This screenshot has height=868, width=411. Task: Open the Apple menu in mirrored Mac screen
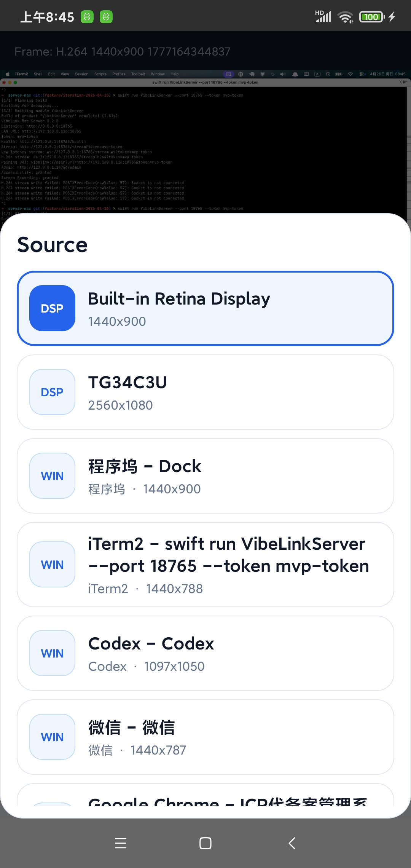tap(8, 74)
